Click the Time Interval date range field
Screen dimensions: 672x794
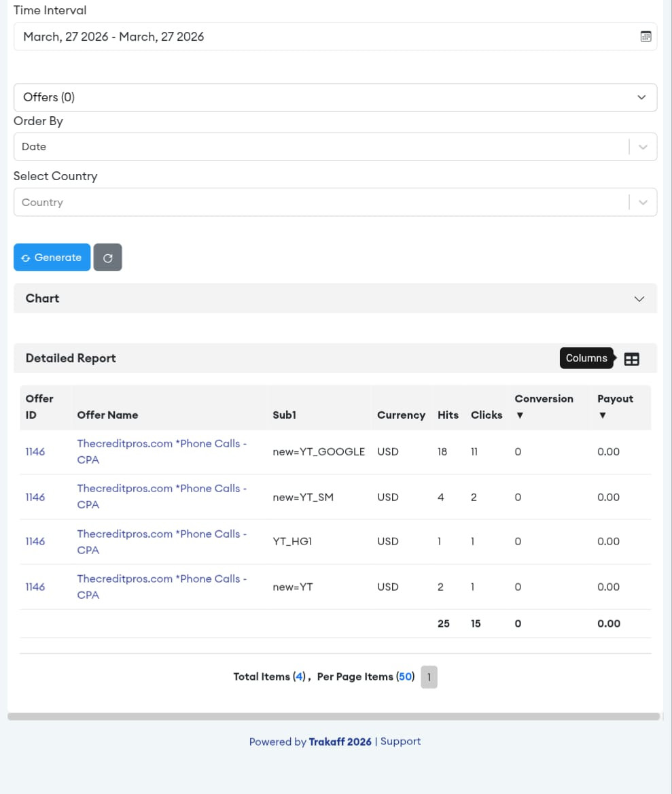click(x=335, y=37)
